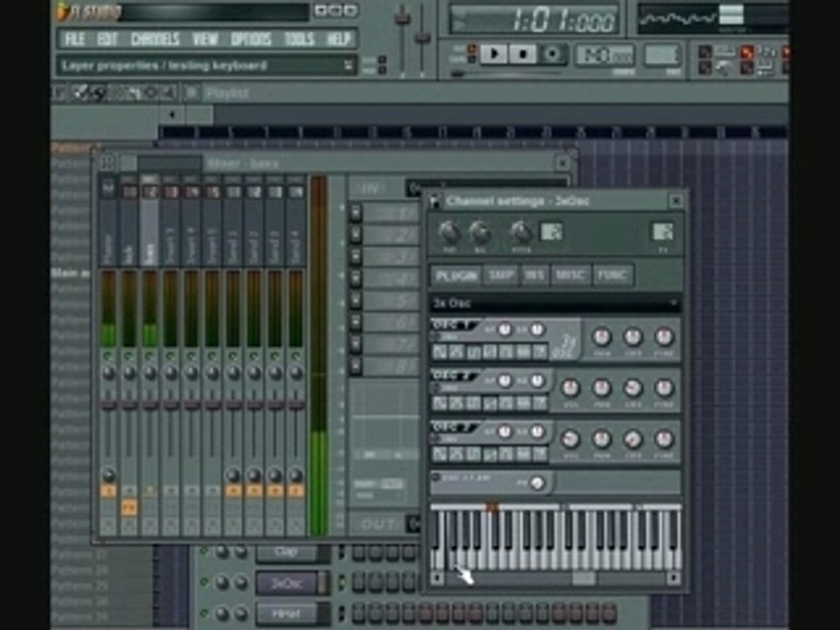Open FX slot 3 menu arrow in Mixer
840x630 pixels.
click(356, 257)
